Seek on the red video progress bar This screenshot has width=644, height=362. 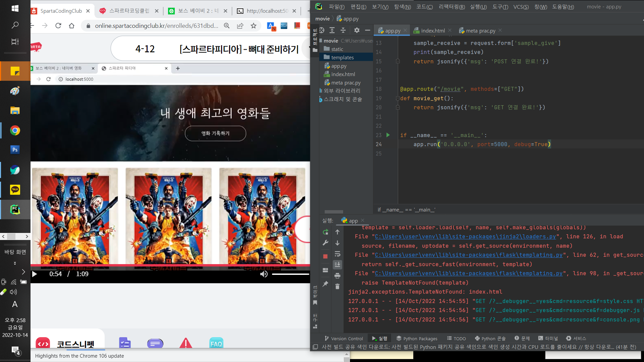pos(170,265)
